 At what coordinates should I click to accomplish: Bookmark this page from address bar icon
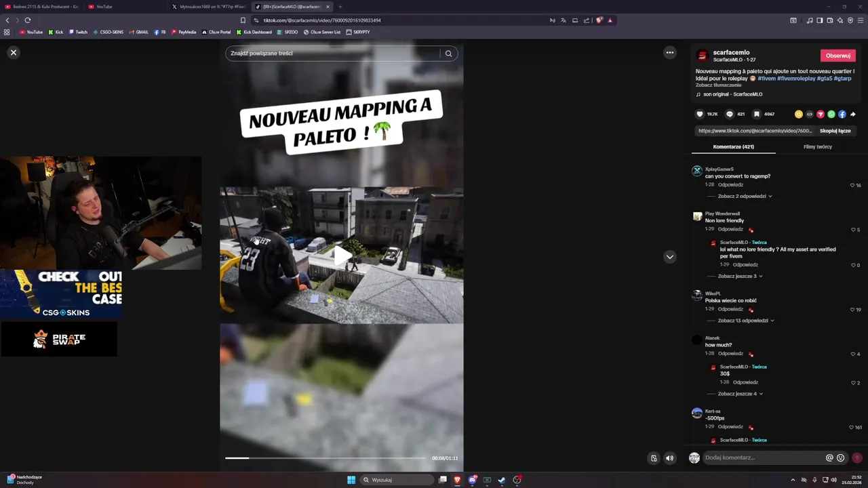pyautogui.click(x=243, y=20)
